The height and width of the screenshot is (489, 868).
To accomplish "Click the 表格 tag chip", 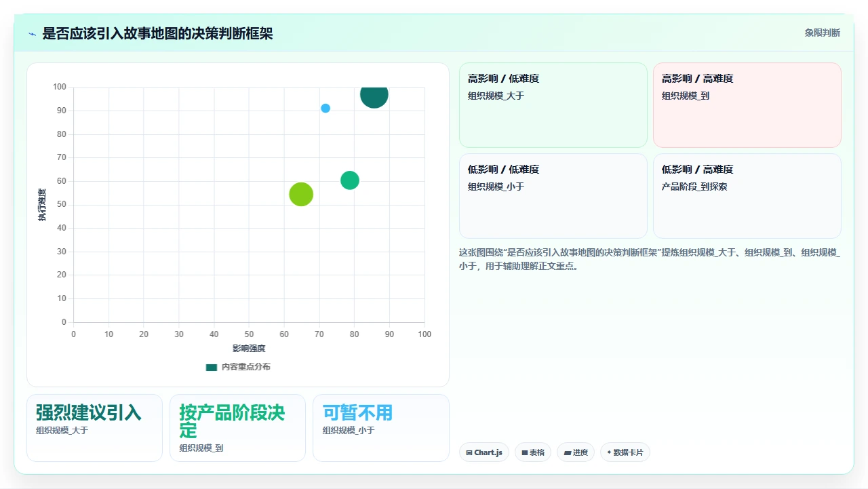I will pos(533,452).
